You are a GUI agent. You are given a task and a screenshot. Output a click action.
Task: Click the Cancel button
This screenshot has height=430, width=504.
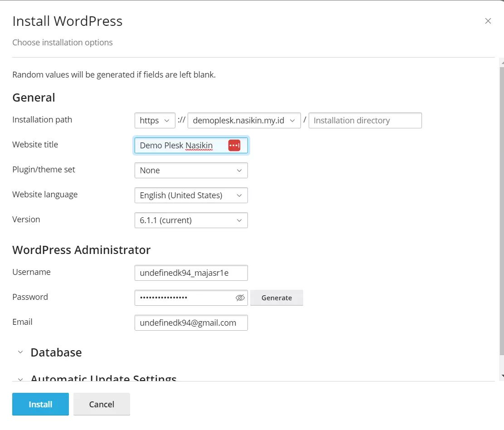click(x=102, y=404)
